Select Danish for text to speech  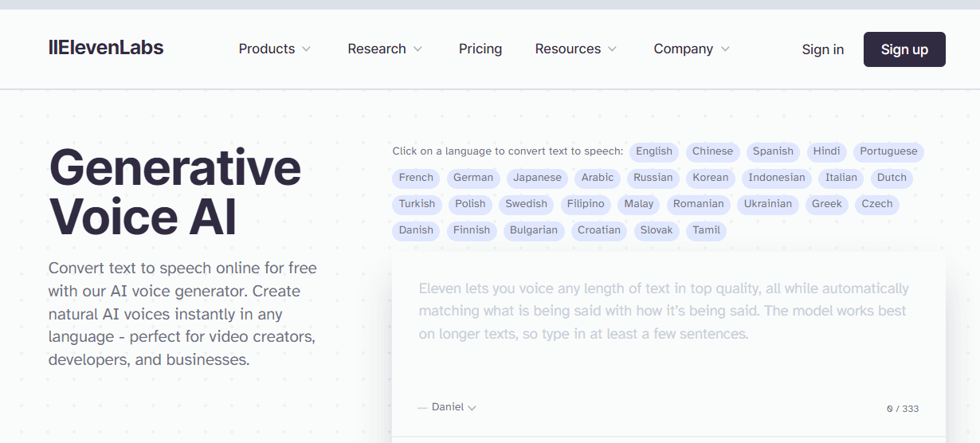[x=416, y=230]
